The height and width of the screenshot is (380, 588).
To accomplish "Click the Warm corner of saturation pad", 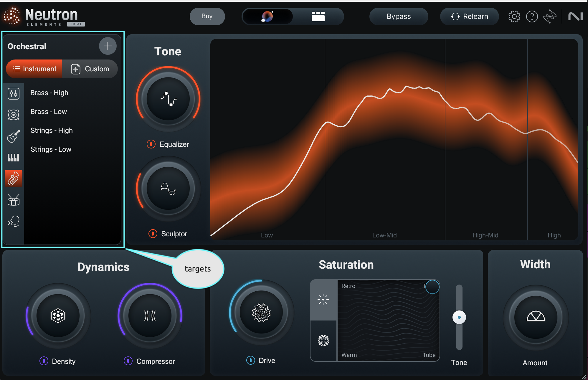I will [x=349, y=355].
